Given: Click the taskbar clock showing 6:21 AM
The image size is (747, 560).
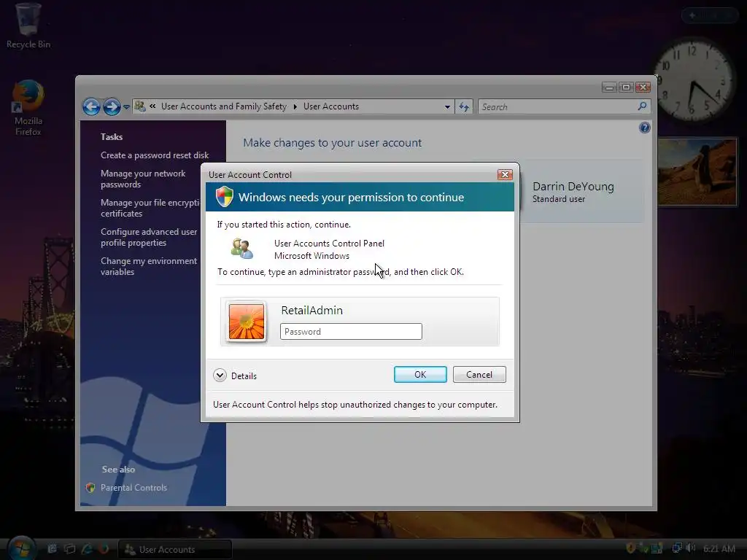Looking at the screenshot, I should click(x=719, y=548).
